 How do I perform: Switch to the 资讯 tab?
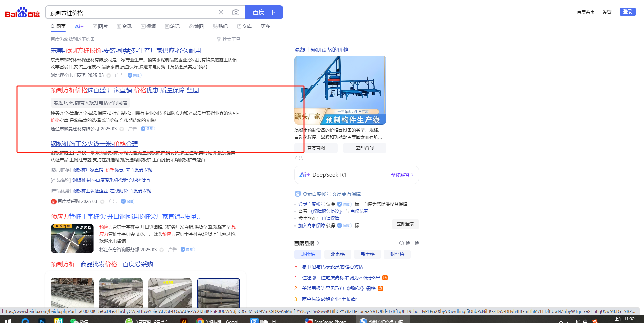point(124,26)
